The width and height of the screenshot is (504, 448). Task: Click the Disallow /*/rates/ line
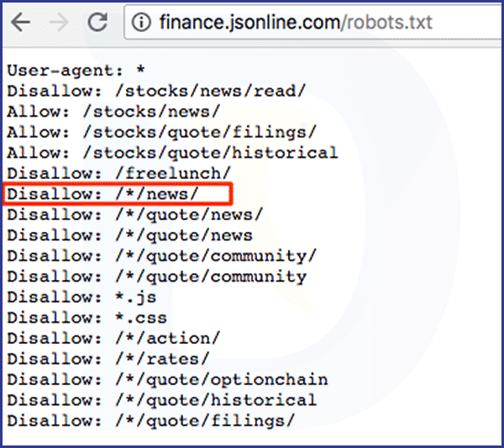coord(108,359)
